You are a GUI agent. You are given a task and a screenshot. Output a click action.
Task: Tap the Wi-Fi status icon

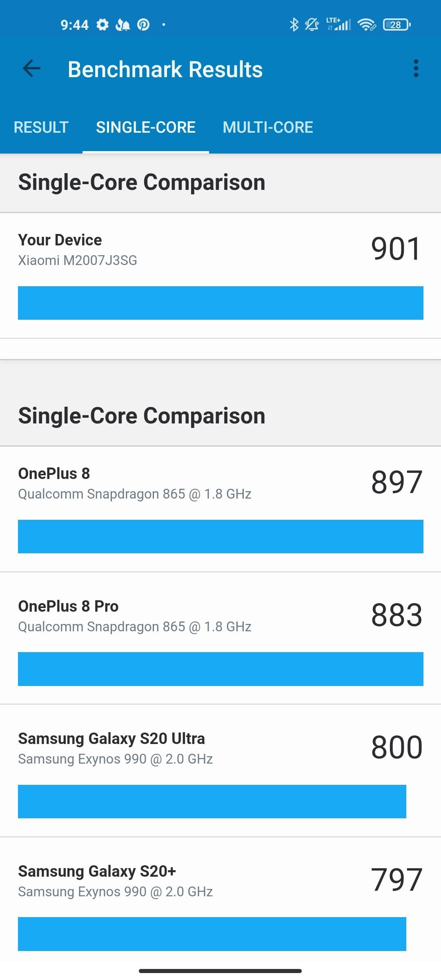pos(366,25)
